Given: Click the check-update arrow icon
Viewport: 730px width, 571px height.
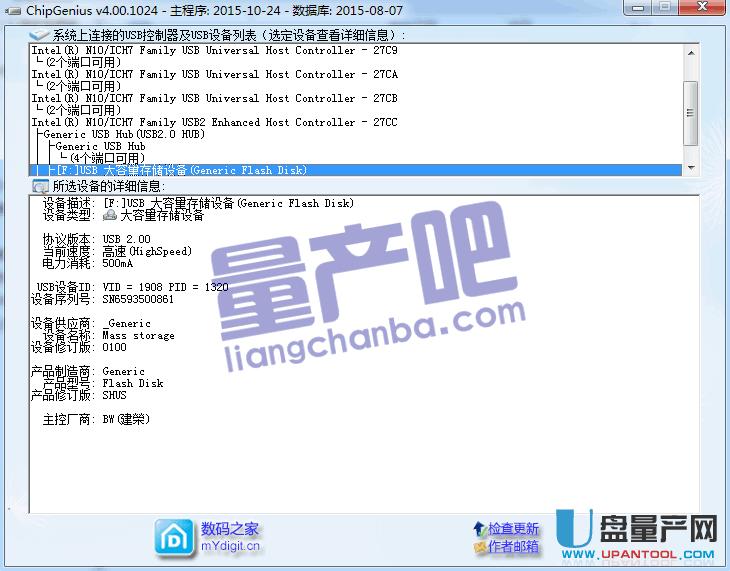Looking at the screenshot, I should (x=480, y=528).
